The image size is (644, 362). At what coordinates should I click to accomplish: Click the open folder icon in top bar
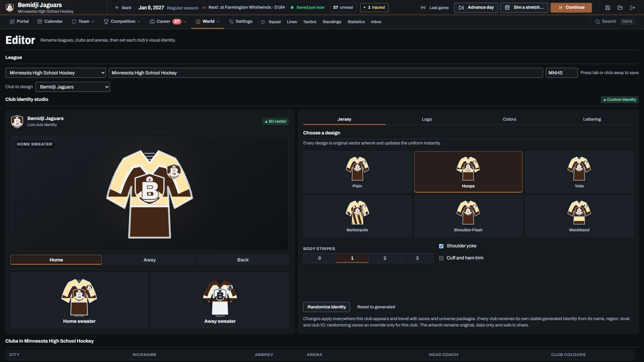(620, 7)
